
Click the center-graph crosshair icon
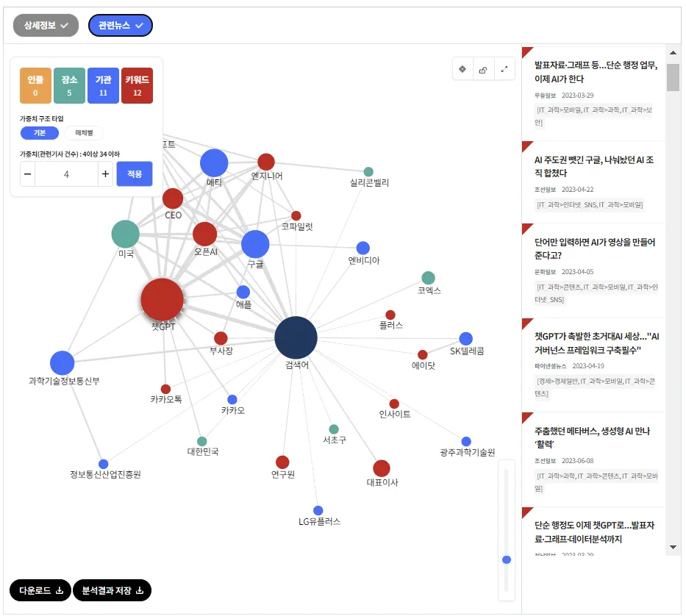[462, 69]
